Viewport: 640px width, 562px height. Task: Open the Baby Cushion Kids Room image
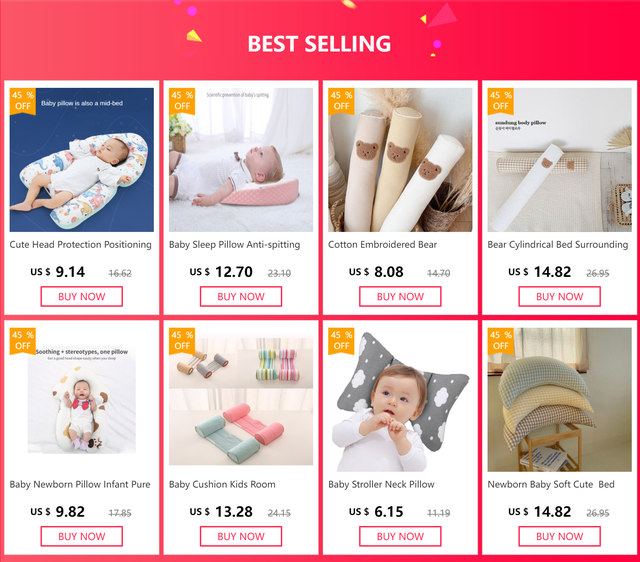[x=241, y=400]
